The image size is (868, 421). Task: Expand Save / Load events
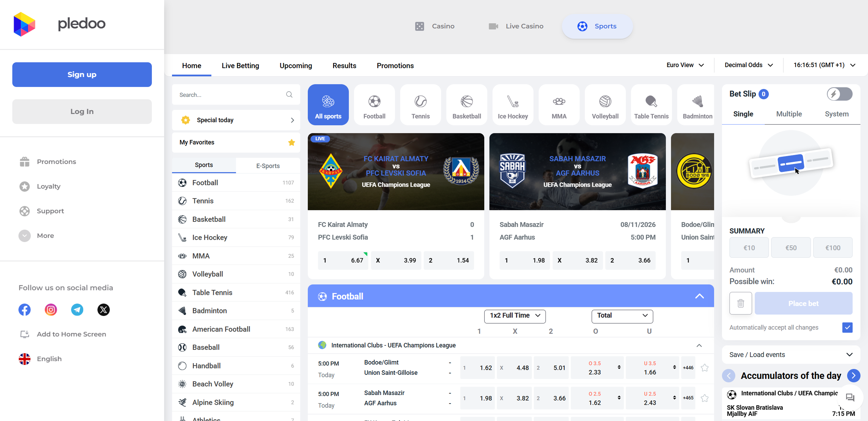pos(791,355)
